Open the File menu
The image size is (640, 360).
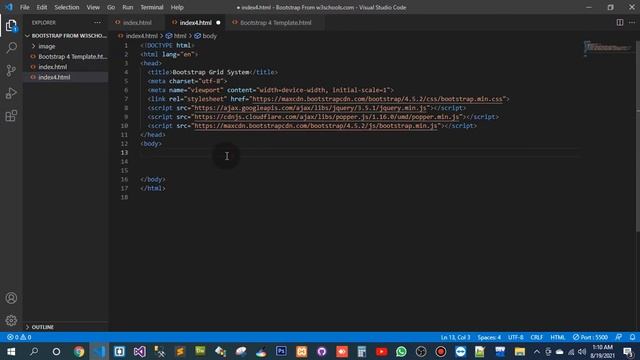[24, 7]
